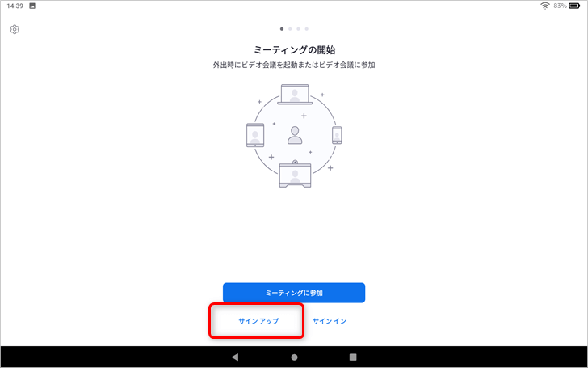Select the サインアップ link
The image size is (588, 368).
click(258, 321)
